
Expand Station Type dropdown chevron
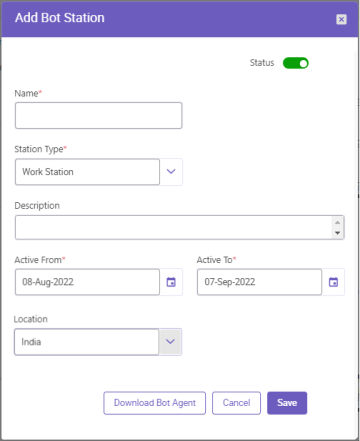coord(171,172)
